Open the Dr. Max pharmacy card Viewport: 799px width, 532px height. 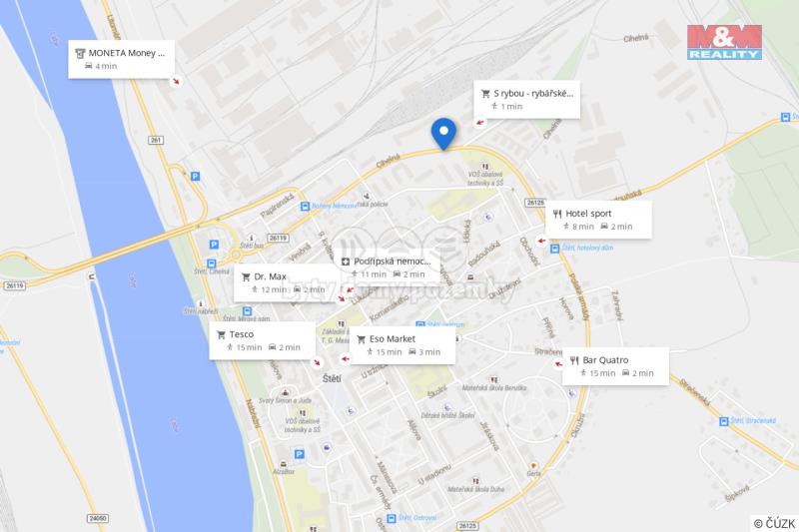click(x=287, y=282)
